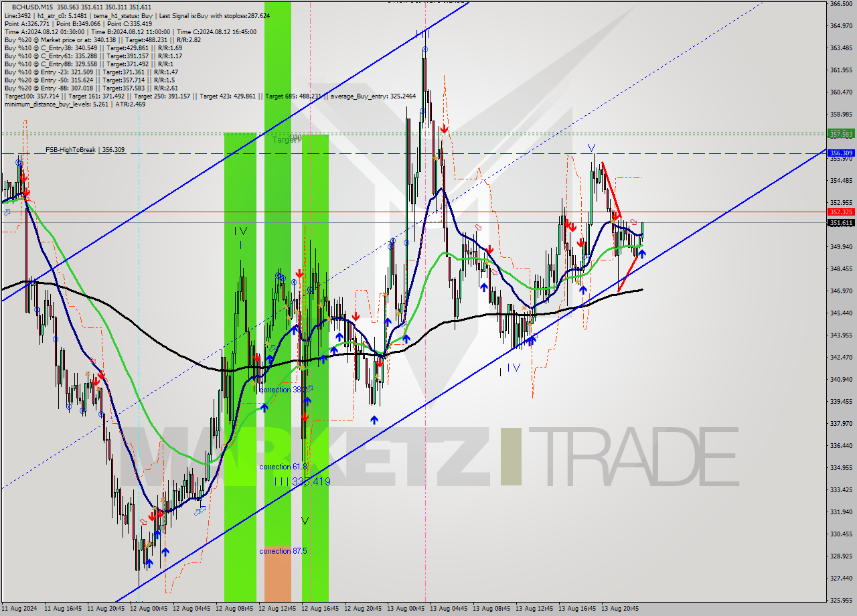Click the '13 Aug 08:45' time axis label
This screenshot has width=857, height=616.
[491, 609]
